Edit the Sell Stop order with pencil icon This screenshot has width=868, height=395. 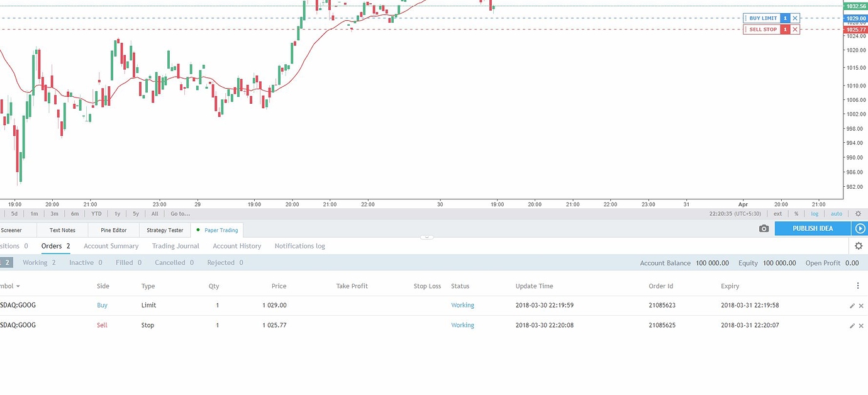(852, 325)
